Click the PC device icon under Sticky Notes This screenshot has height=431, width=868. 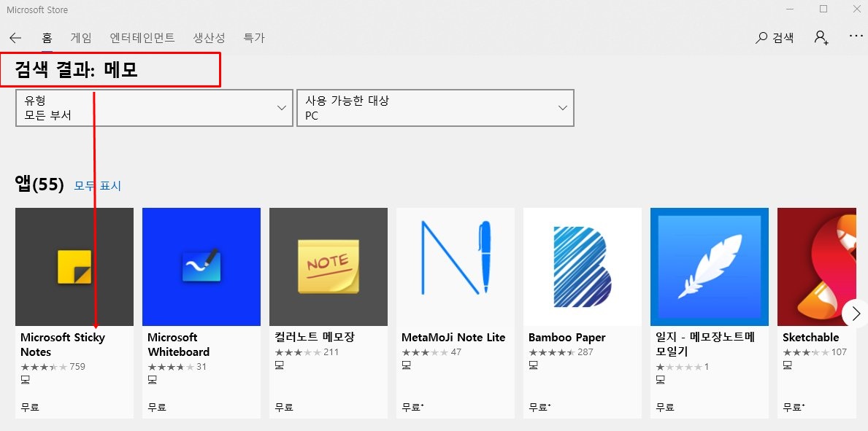click(25, 379)
